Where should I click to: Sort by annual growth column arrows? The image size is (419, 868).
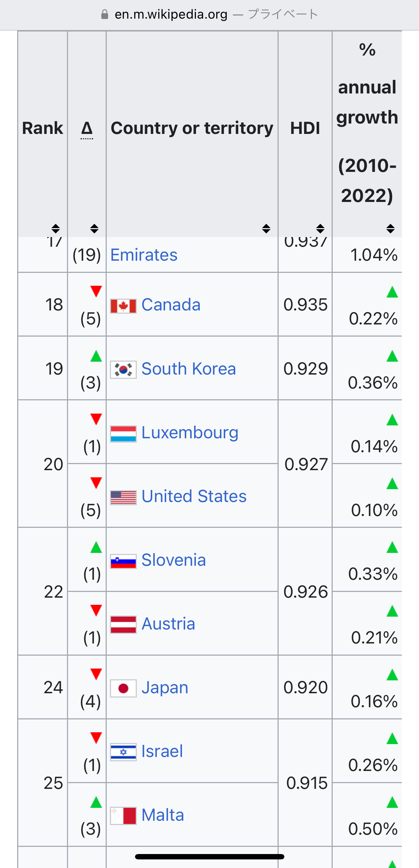point(390,228)
